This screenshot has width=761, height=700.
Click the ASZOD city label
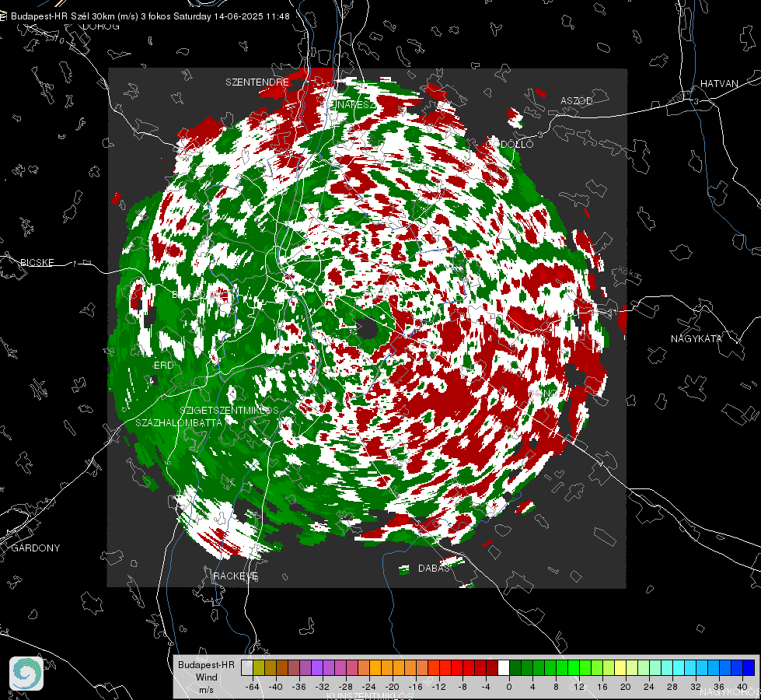tap(577, 100)
